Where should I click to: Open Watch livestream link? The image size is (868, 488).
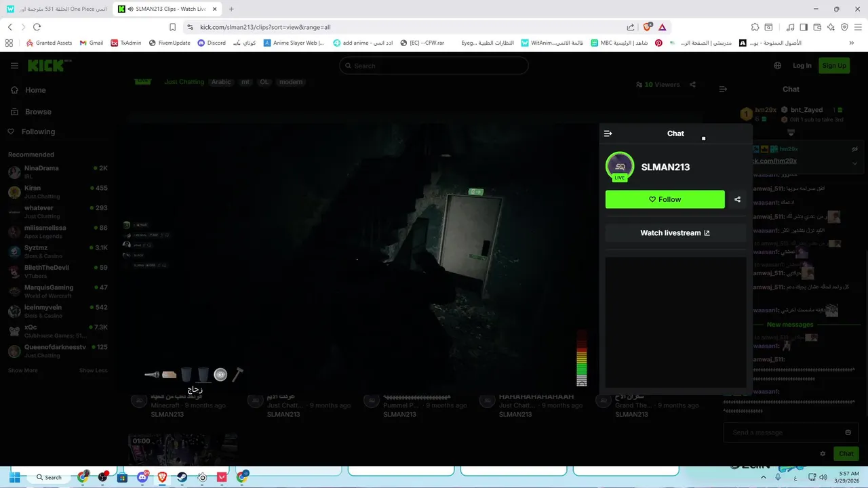pos(675,232)
